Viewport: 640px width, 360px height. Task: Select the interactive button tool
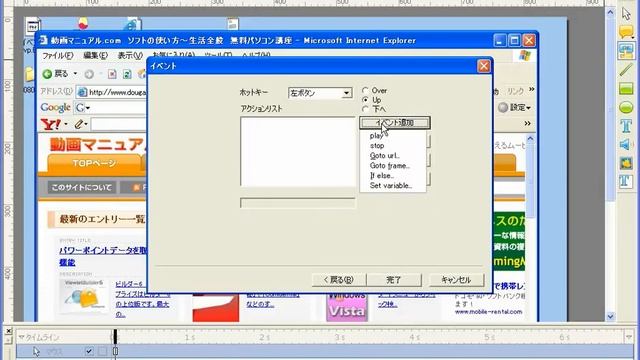click(626, 51)
